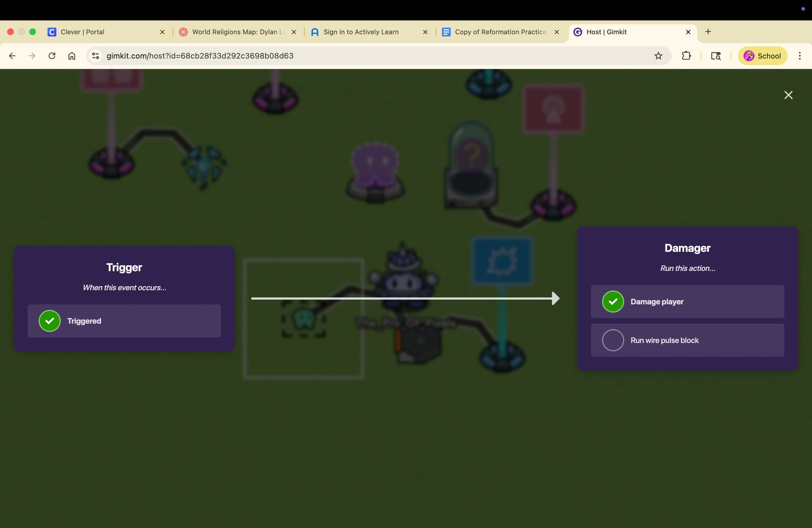This screenshot has width=812, height=528.
Task: Click the browser back arrow
Action: point(12,56)
